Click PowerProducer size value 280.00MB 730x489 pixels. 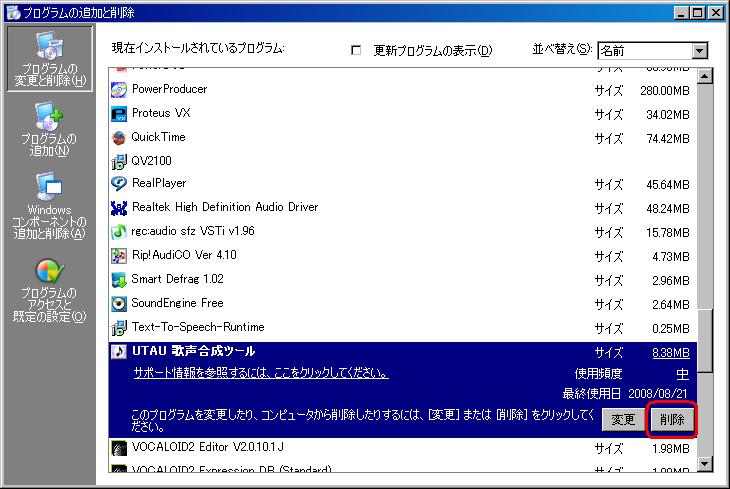[664, 91]
